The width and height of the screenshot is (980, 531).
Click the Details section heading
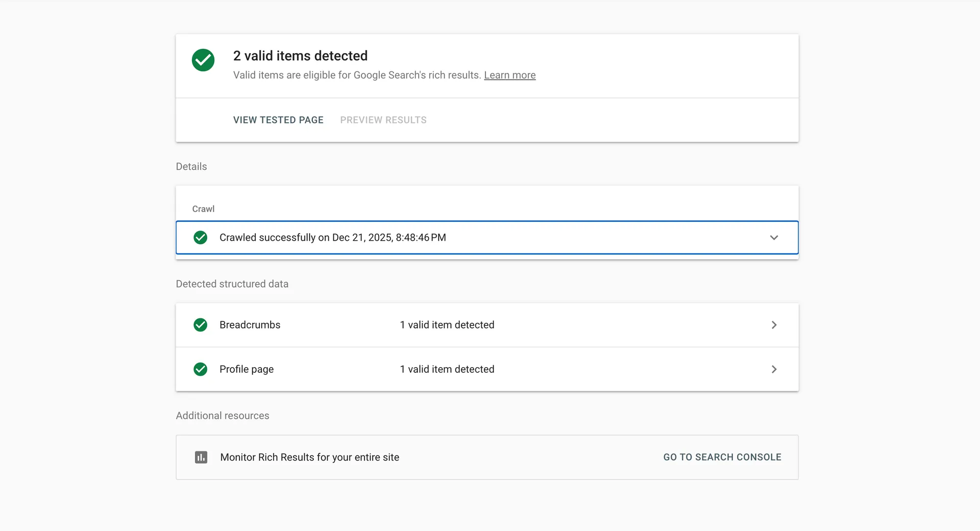[191, 166]
